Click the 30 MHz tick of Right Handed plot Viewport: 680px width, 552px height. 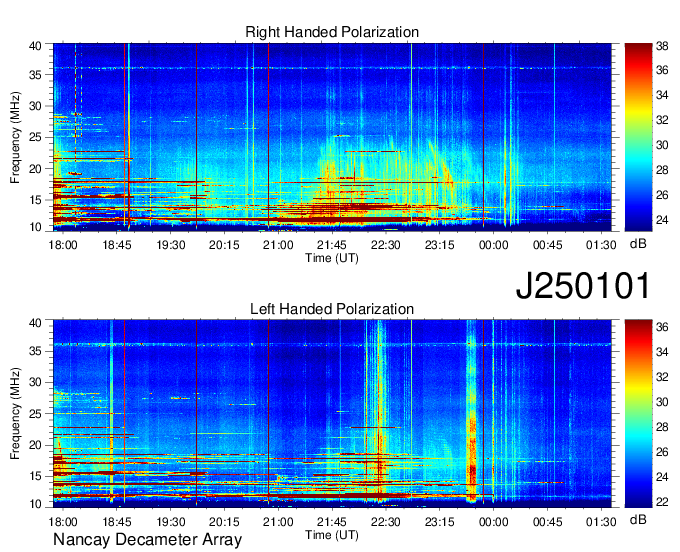click(35, 106)
